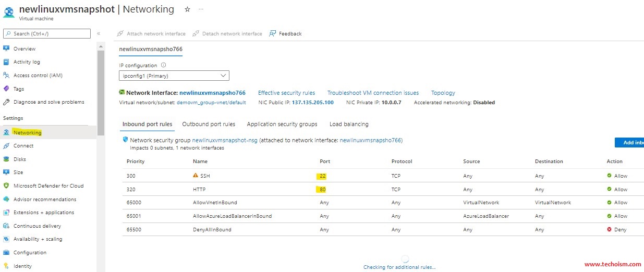
Task: Click the Name column header
Action: click(200, 162)
